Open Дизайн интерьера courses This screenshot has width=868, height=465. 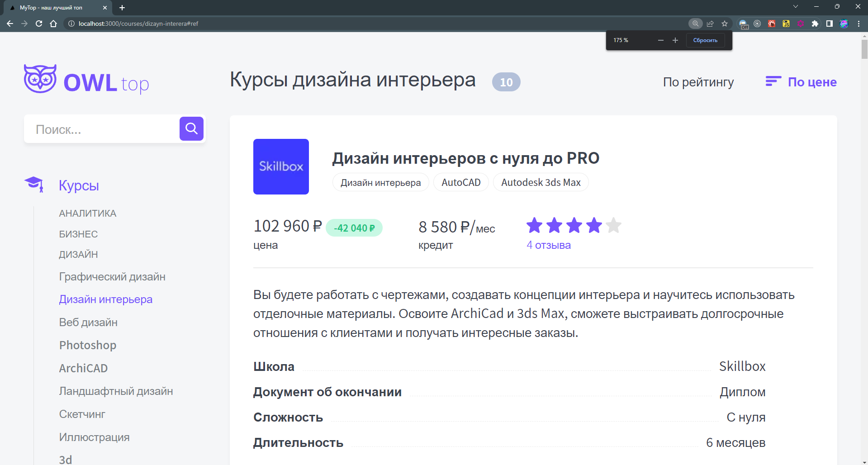(106, 299)
